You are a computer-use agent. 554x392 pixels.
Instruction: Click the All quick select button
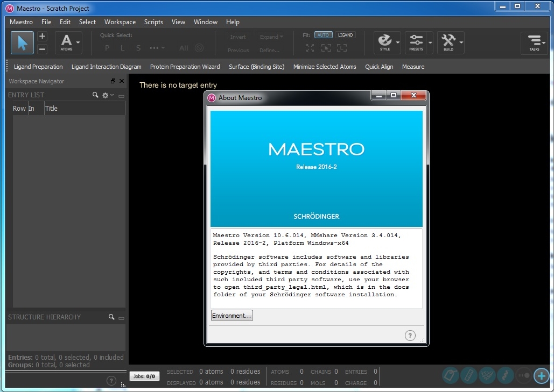click(x=184, y=48)
